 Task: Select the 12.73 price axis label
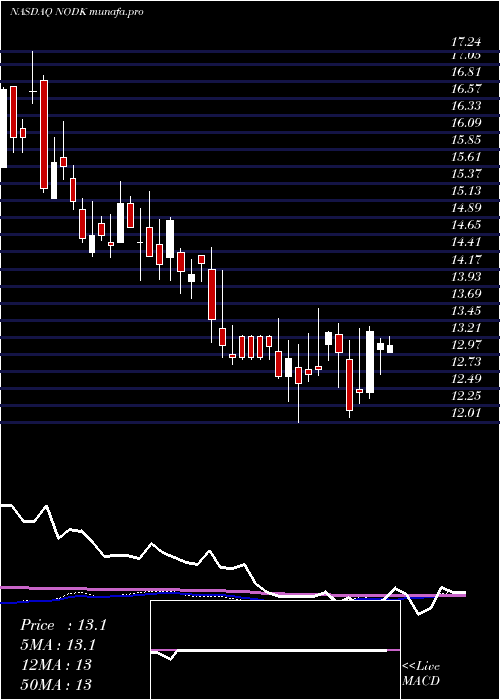point(466,362)
